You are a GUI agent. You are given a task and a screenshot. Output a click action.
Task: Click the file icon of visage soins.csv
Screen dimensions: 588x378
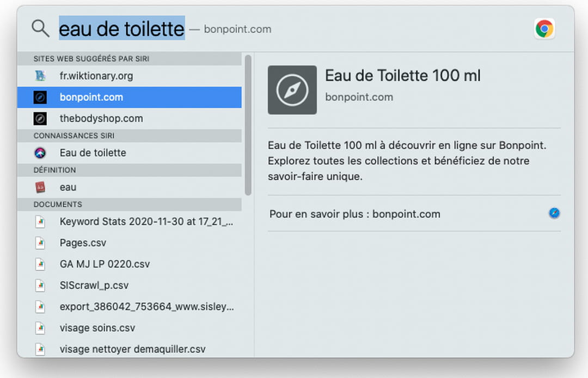point(40,328)
